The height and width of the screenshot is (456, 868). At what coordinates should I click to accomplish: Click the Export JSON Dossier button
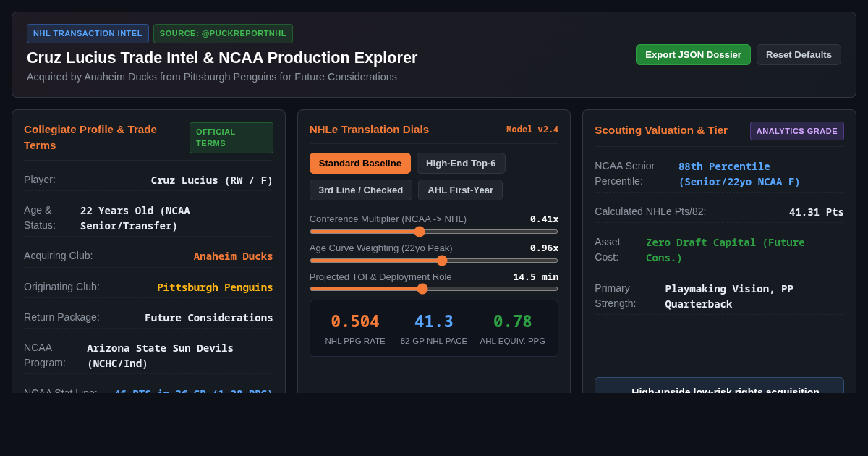tap(693, 54)
